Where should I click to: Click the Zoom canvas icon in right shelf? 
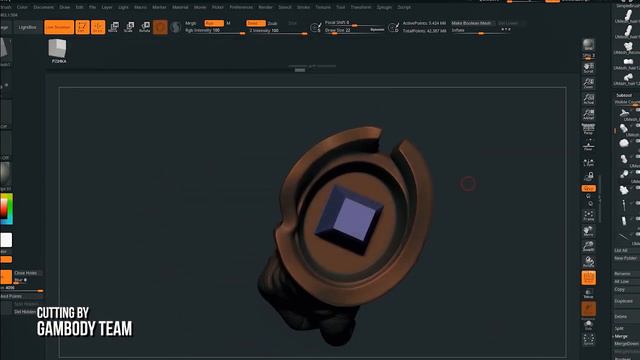[589, 83]
